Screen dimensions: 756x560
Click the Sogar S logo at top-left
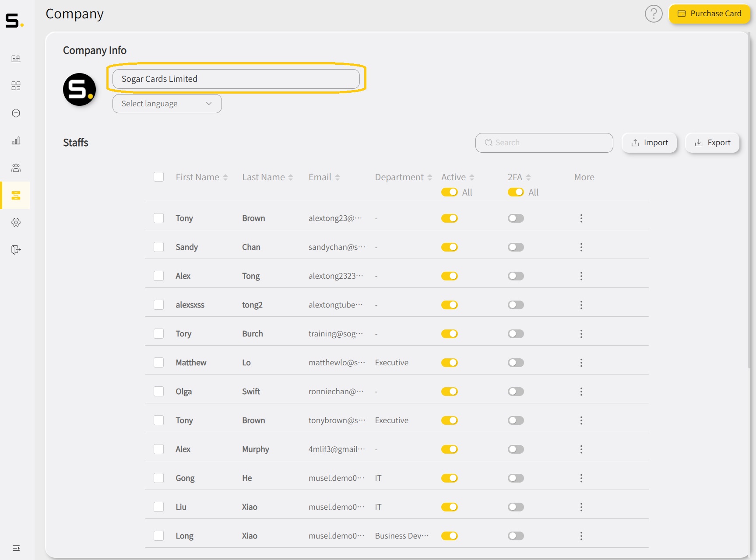14,20
